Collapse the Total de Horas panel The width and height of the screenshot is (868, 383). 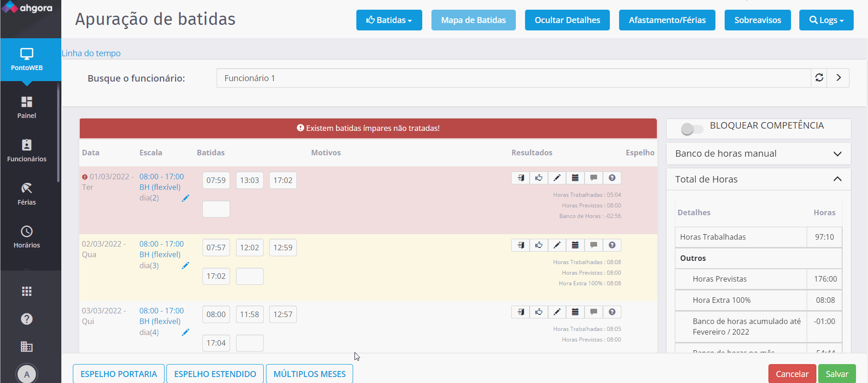point(759,179)
